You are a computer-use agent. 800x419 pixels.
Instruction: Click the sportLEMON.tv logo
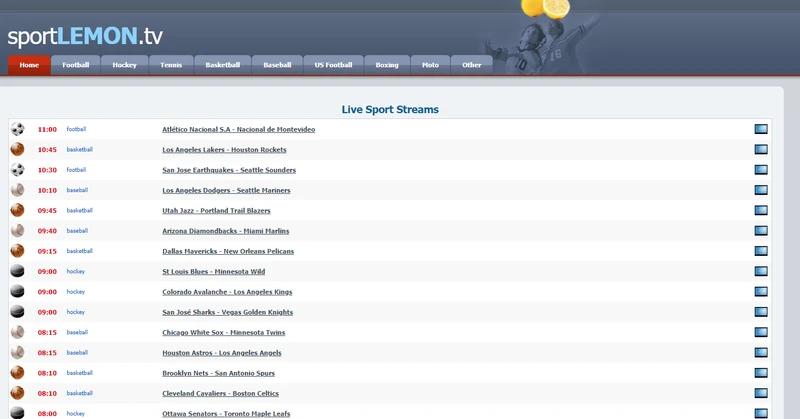(85, 36)
